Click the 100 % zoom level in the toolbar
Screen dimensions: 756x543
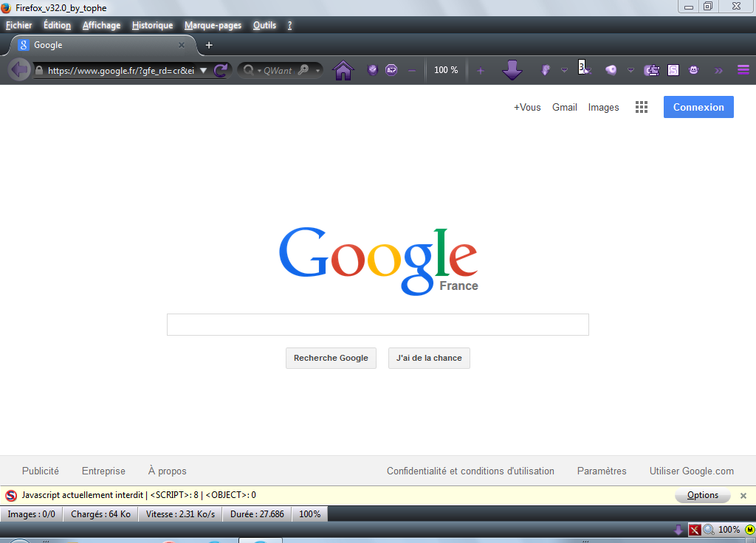click(446, 70)
